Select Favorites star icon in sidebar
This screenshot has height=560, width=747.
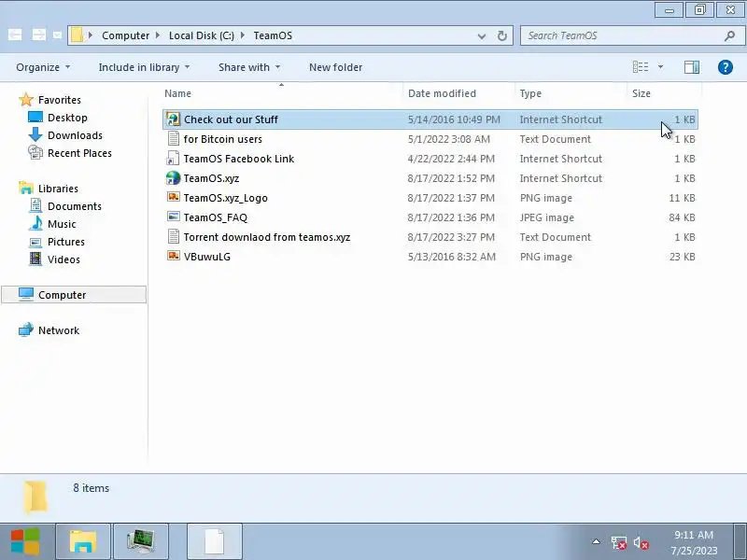tap(26, 100)
